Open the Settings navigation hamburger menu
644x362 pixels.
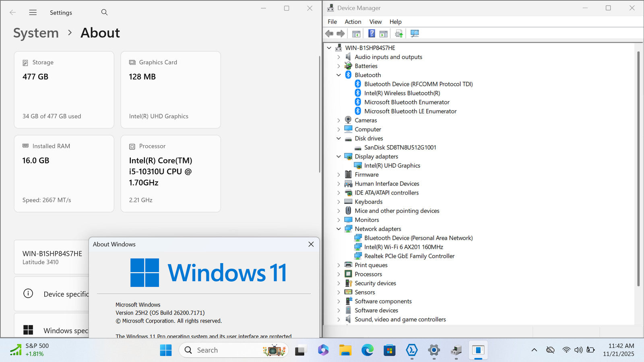[x=33, y=12]
